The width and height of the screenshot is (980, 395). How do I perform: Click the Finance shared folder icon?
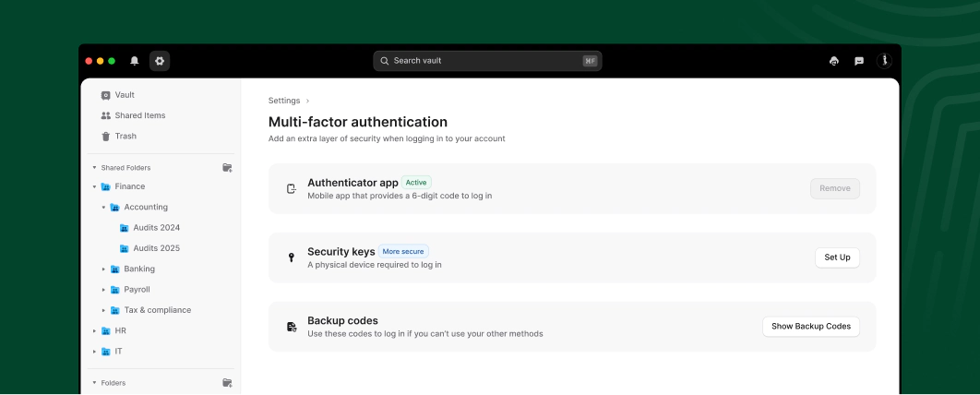tap(105, 186)
